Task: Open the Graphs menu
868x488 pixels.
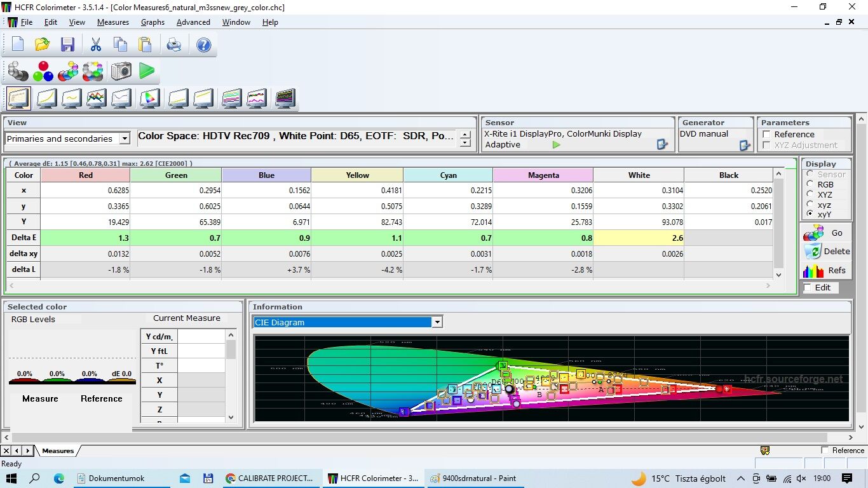Action: coord(153,22)
